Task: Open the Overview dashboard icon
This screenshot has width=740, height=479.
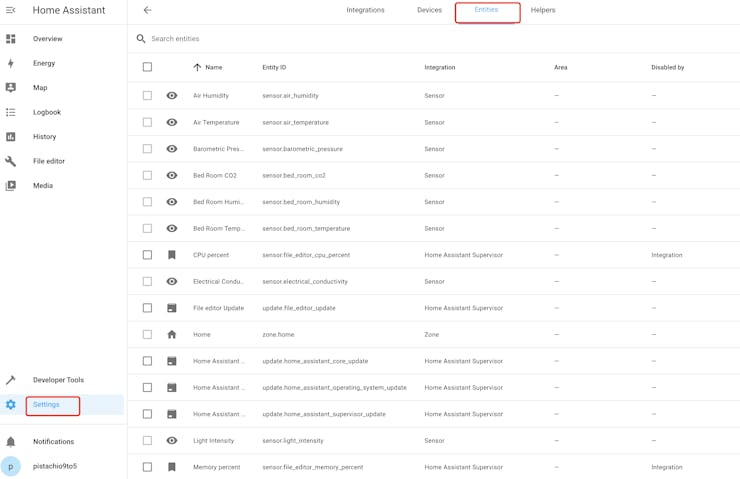Action: click(x=11, y=39)
